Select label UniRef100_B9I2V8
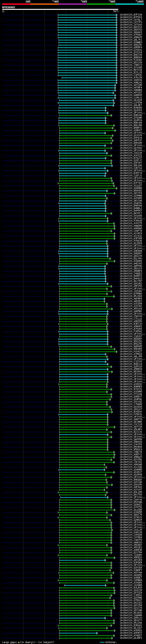 pyautogui.click(x=131, y=63)
